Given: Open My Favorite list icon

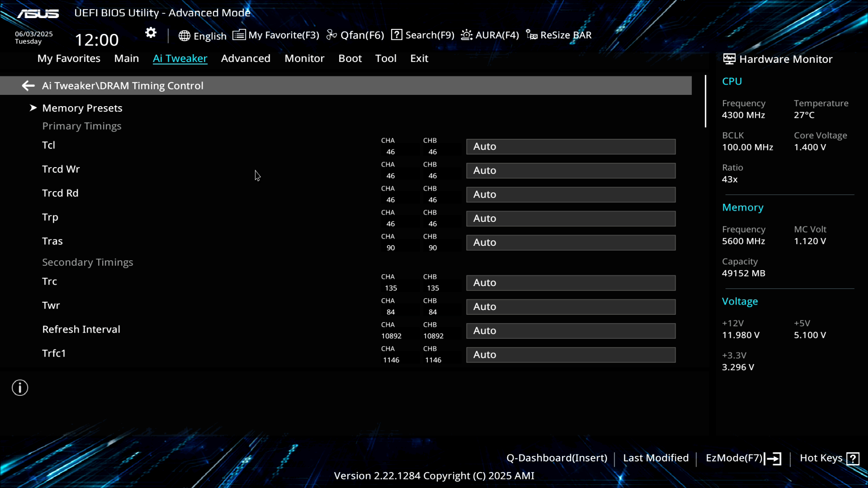Looking at the screenshot, I should tap(239, 35).
